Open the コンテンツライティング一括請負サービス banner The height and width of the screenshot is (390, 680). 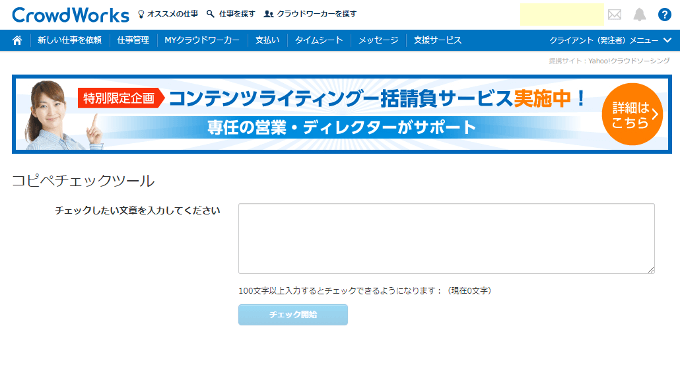click(342, 114)
